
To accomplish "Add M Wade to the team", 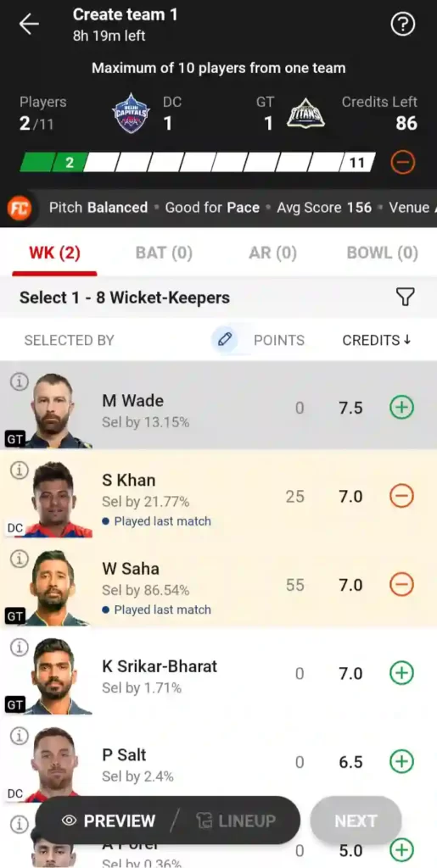I will pyautogui.click(x=401, y=408).
